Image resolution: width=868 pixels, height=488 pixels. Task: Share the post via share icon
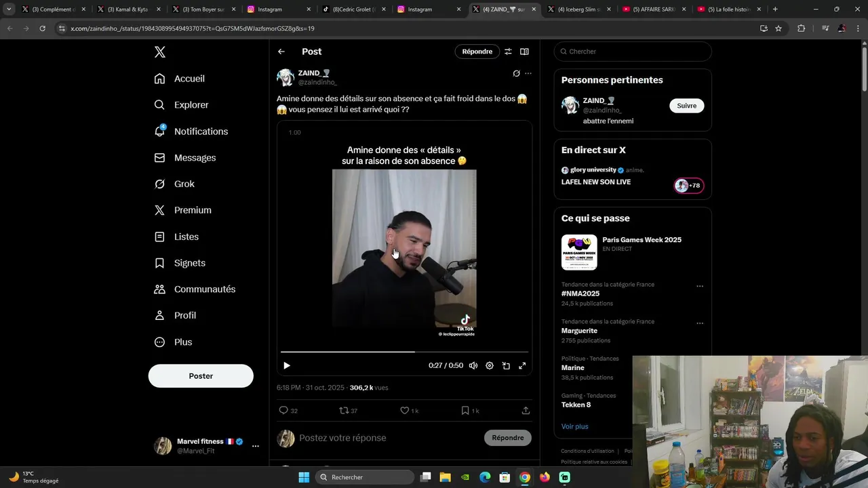[x=526, y=411]
